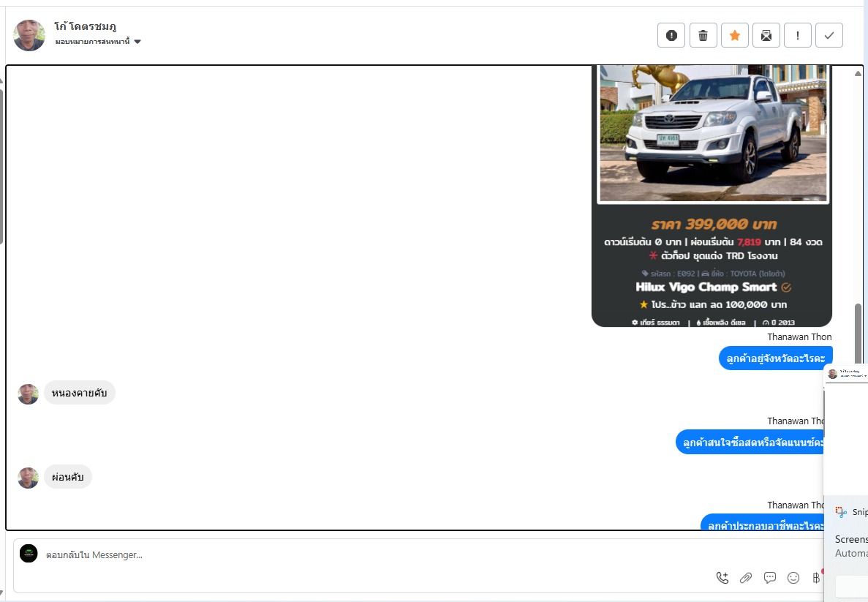868x602 pixels.
Task: Click the verified badge beside Smart
Action: pos(786,287)
